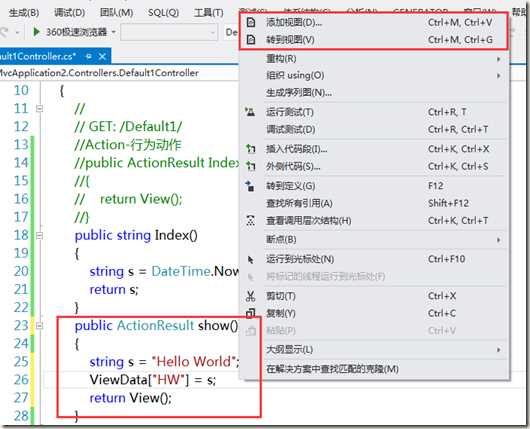Click the //Action-行为动作 comment line
Screen dimensions: 530x429
[x=128, y=145]
